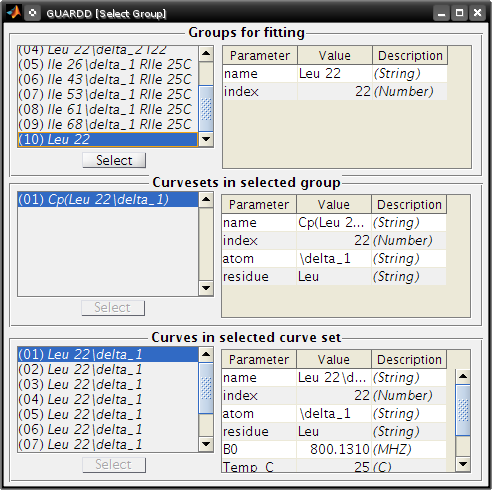Click curveset name value 'Cp(Leu 2...'

(x=334, y=222)
